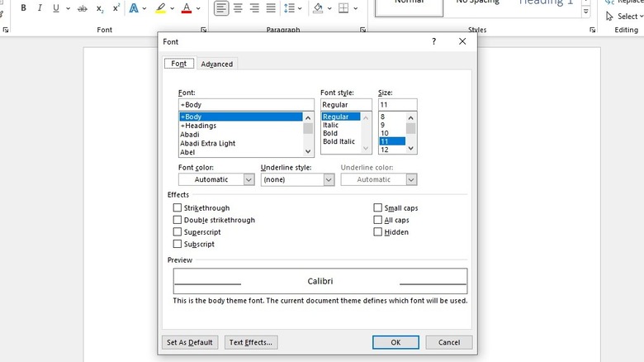
Task: Apply text highlight color
Action: (x=160, y=8)
